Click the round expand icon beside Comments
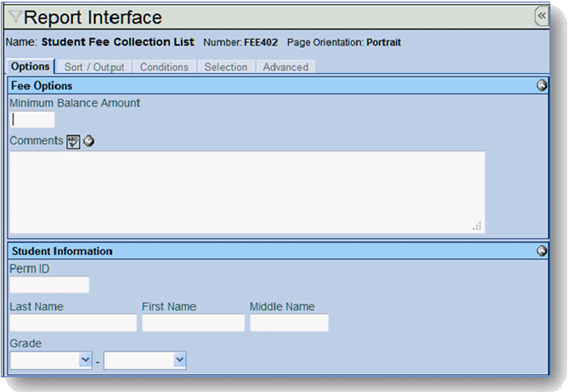 (x=88, y=141)
